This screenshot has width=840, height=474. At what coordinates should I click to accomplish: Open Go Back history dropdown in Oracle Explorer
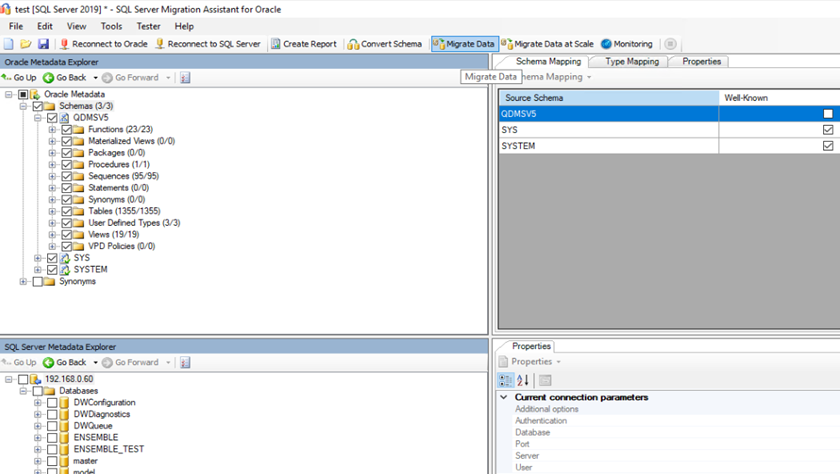point(95,78)
